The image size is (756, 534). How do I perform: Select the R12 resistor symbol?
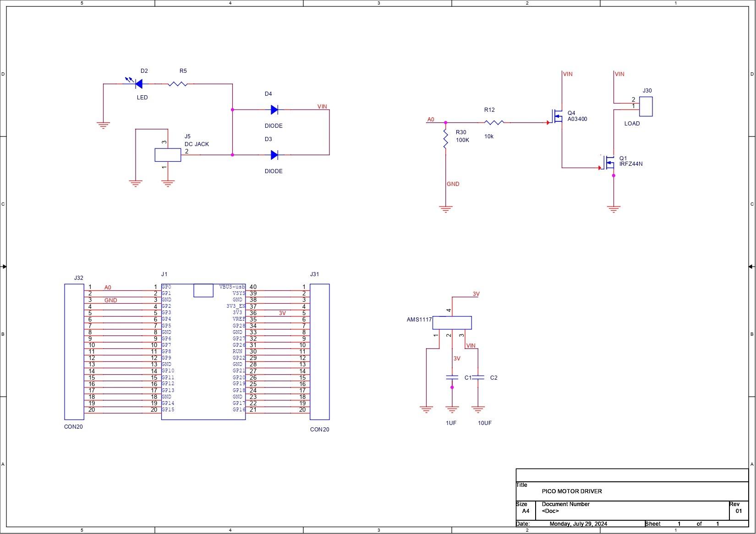coord(494,122)
